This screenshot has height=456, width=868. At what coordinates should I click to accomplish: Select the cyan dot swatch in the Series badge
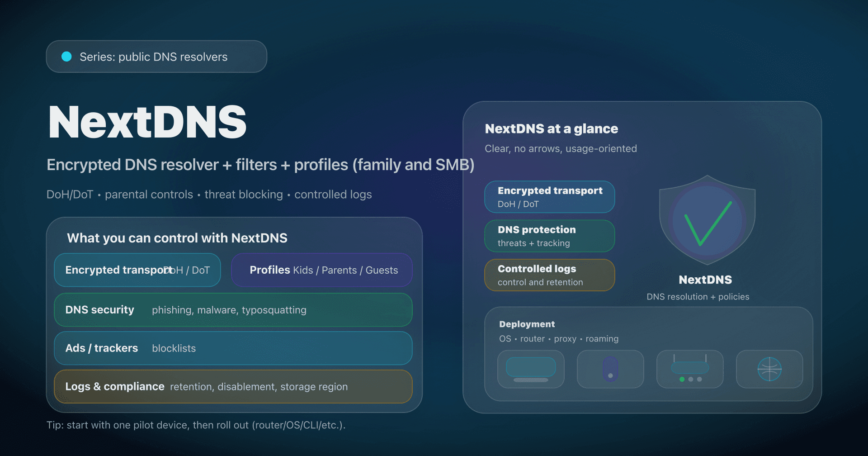coord(66,56)
